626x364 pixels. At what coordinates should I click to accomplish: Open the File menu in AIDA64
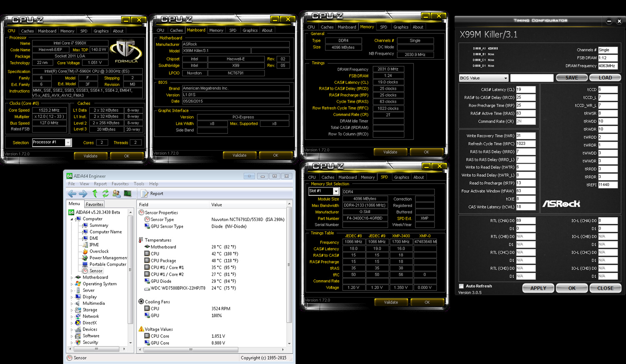coord(72,184)
